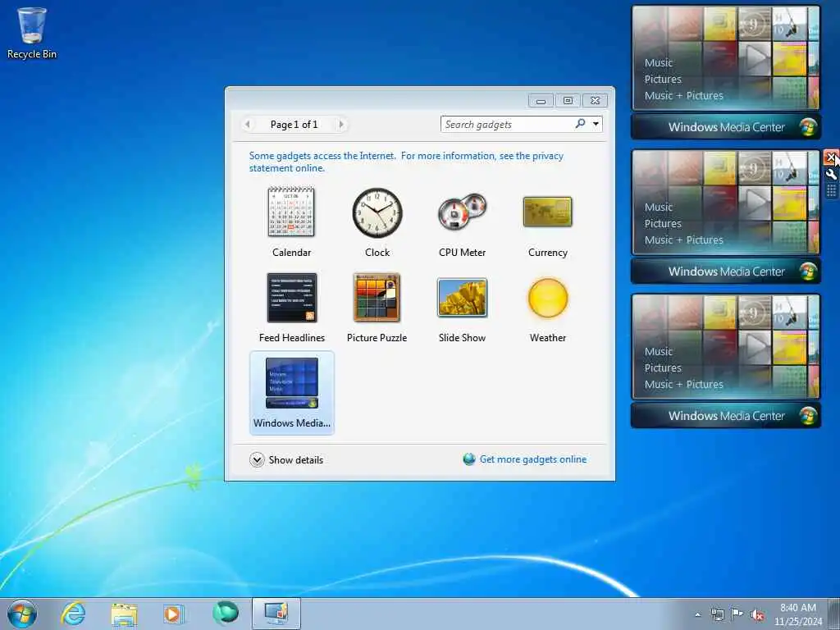Image resolution: width=840 pixels, height=630 pixels.
Task: Minimize the gadget gallery window
Action: point(541,101)
